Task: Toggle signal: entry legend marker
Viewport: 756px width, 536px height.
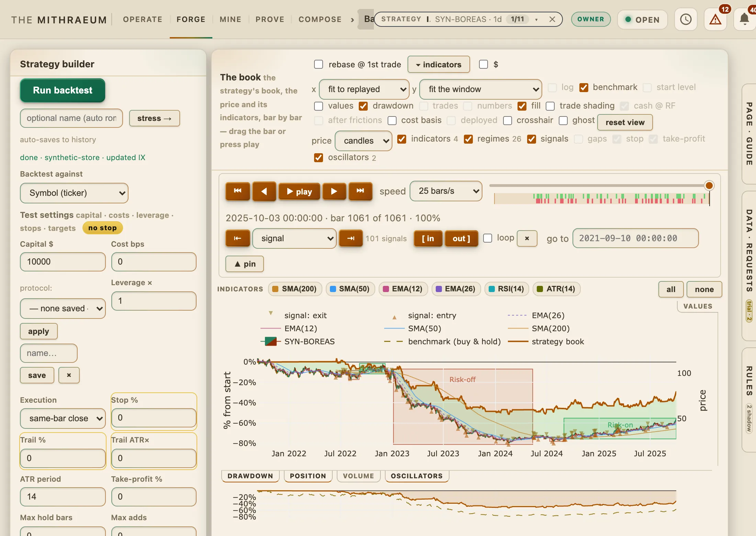Action: (x=424, y=315)
